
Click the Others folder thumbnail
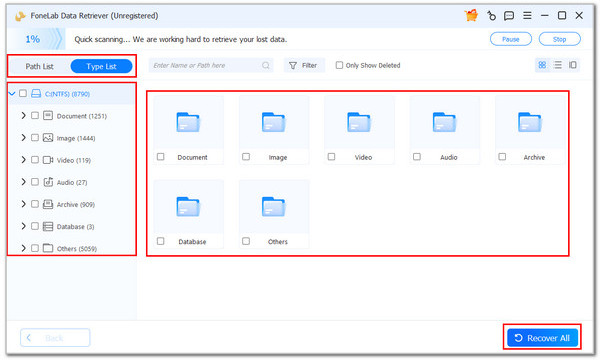tap(274, 207)
